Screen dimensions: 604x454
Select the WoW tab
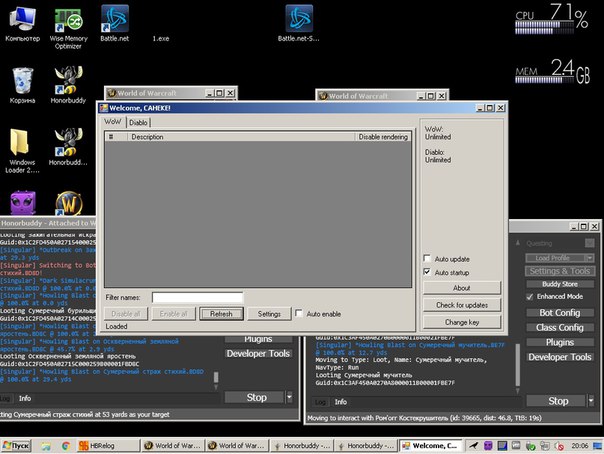pos(112,122)
